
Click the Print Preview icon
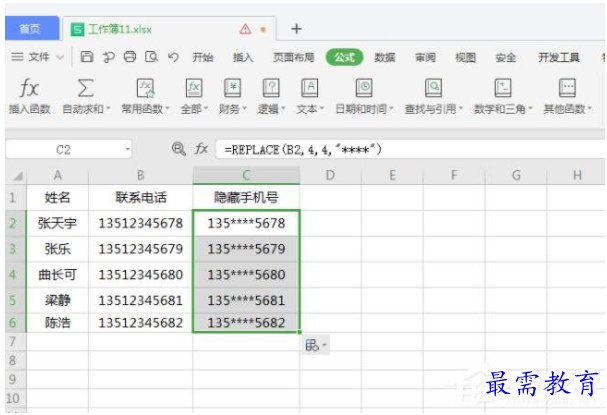click(151, 57)
